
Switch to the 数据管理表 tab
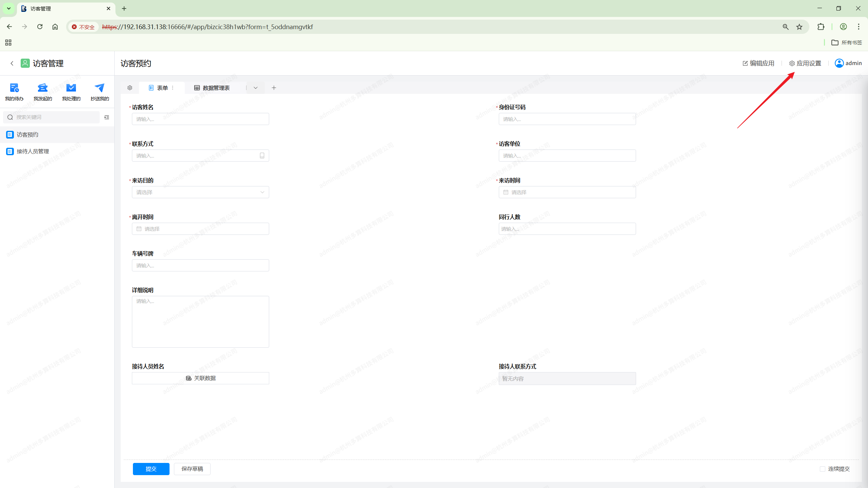point(212,88)
